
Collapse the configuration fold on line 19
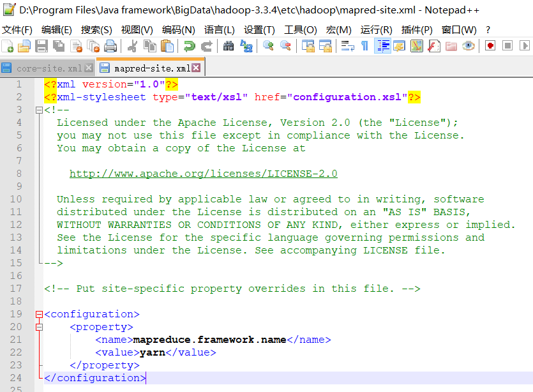pyautogui.click(x=39, y=315)
